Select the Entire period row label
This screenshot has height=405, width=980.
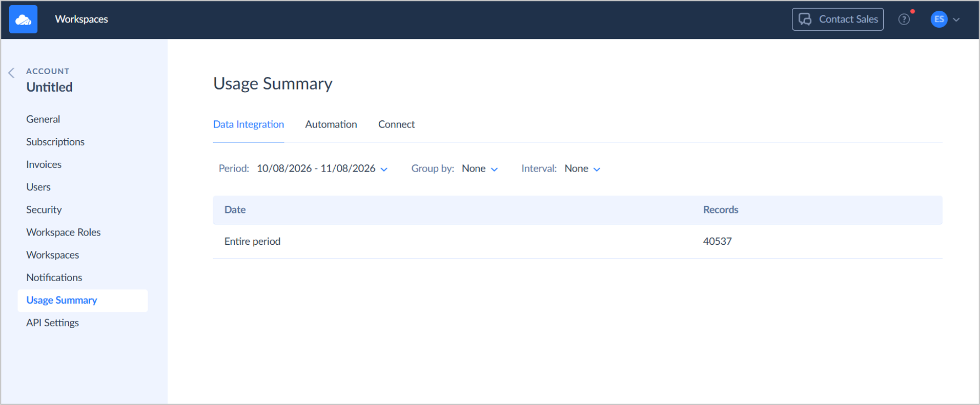point(252,241)
